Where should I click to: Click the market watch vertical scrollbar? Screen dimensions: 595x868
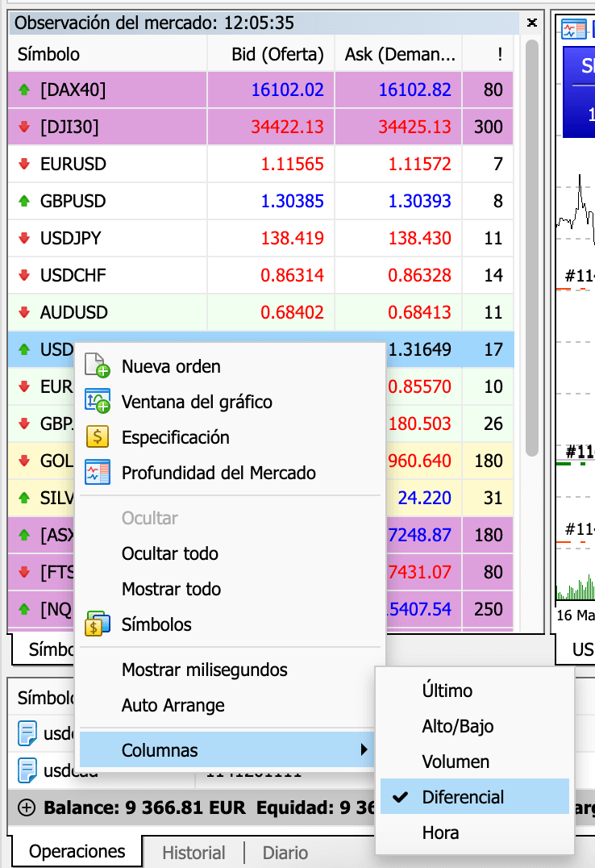point(532,247)
